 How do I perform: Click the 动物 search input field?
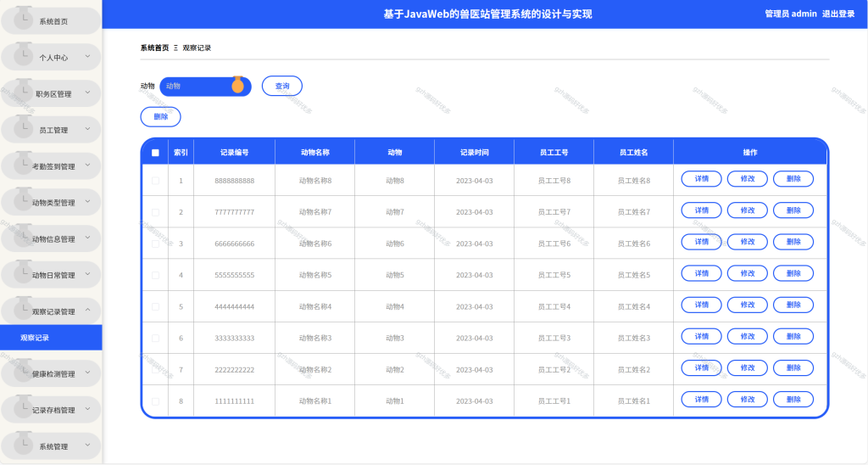coord(205,86)
